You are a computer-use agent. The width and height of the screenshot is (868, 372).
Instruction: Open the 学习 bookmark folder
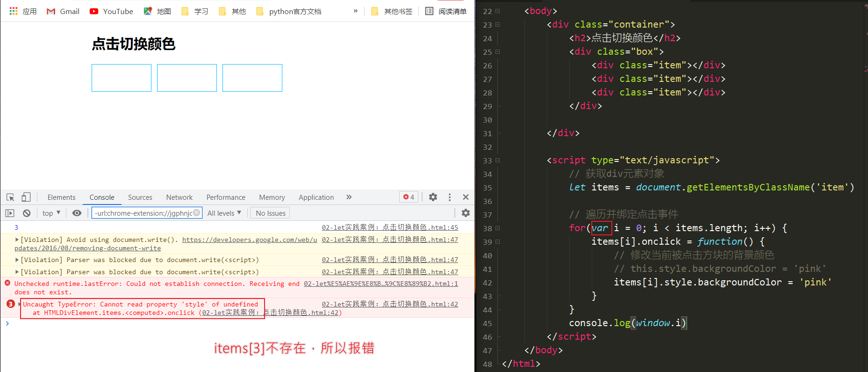pyautogui.click(x=195, y=11)
